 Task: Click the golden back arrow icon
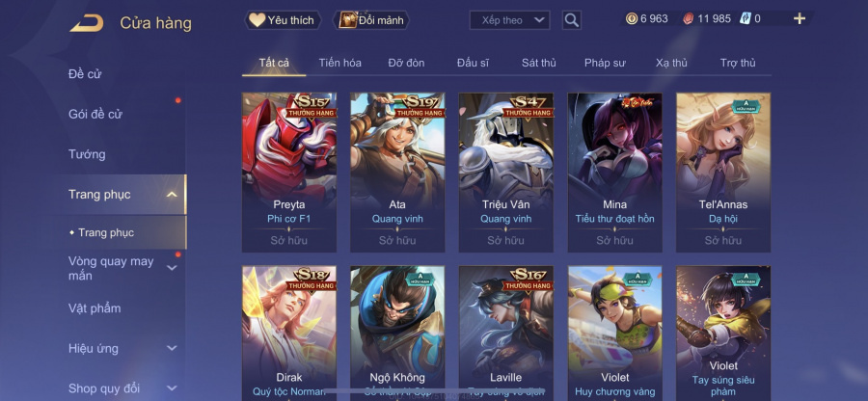tap(87, 23)
